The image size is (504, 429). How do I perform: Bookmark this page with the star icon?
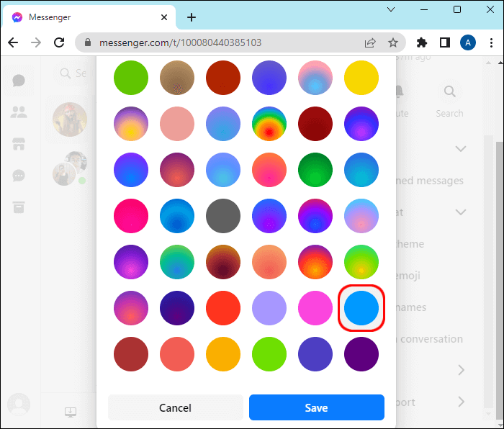coord(393,42)
